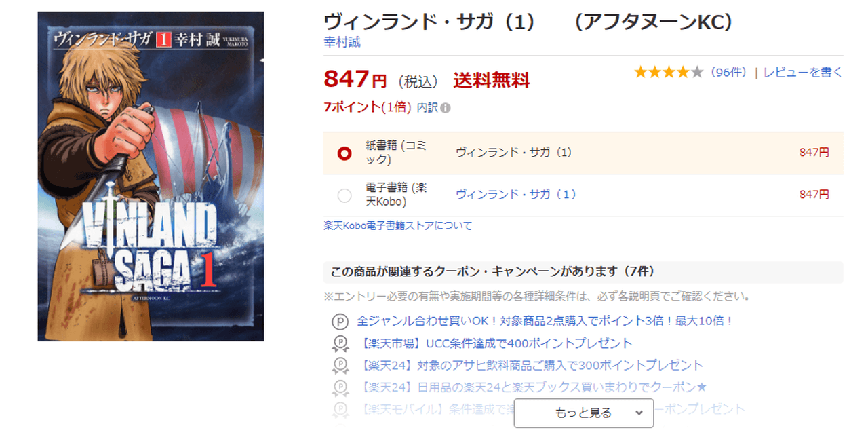This screenshot has width=868, height=437.
Task: Click the medal icon beside アサヒ飲料 campaign
Action: (x=339, y=366)
